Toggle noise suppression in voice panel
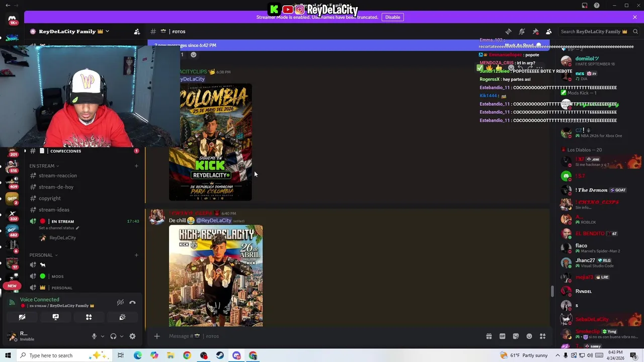 click(x=120, y=302)
